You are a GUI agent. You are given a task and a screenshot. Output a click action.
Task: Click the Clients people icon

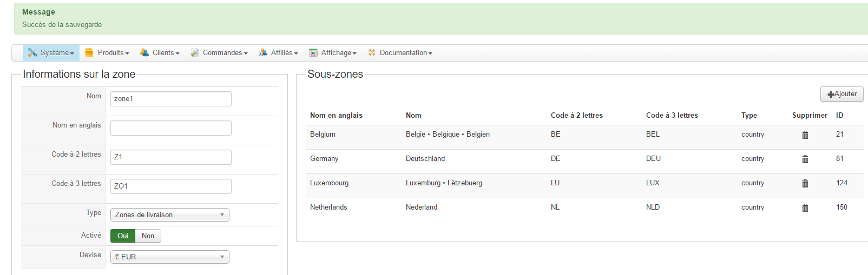tap(144, 52)
